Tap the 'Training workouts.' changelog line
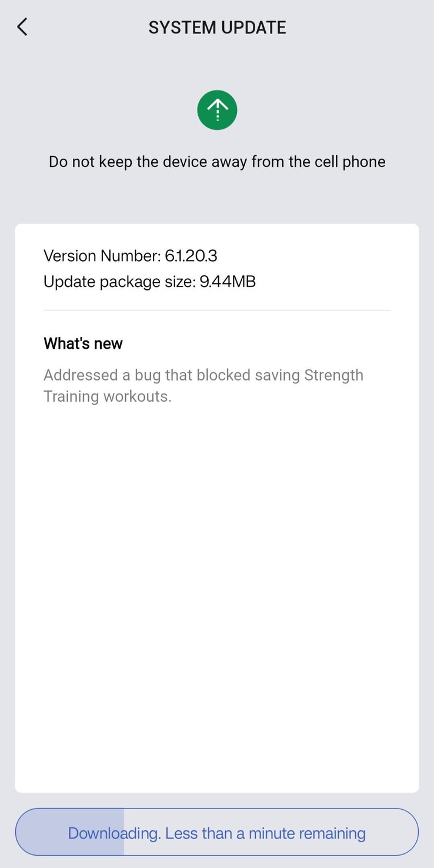This screenshot has height=868, width=434. point(107,396)
